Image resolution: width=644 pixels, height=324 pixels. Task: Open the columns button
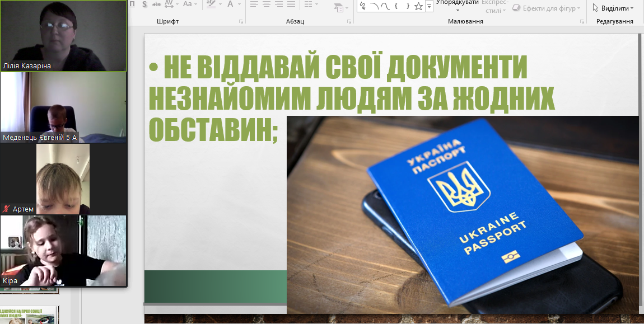[x=308, y=4]
